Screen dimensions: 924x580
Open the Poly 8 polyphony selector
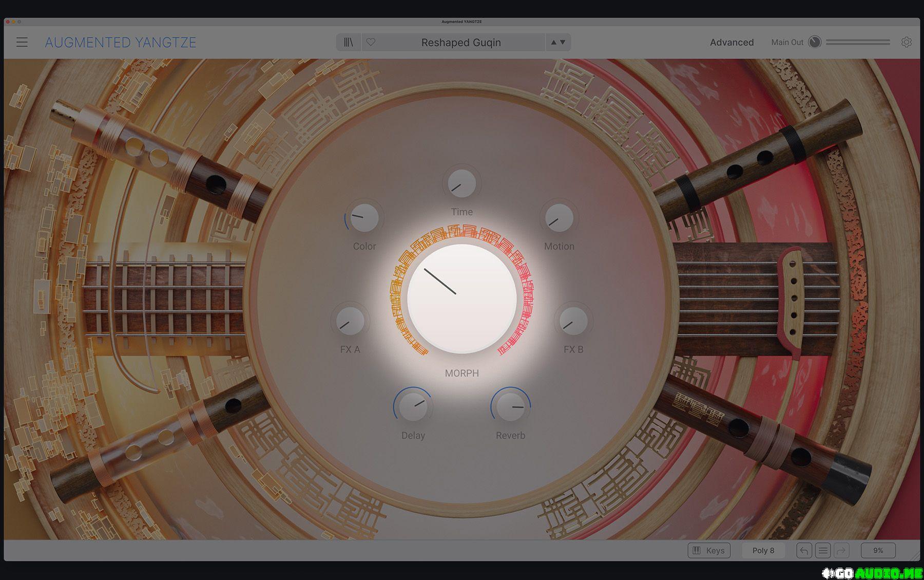coord(763,550)
